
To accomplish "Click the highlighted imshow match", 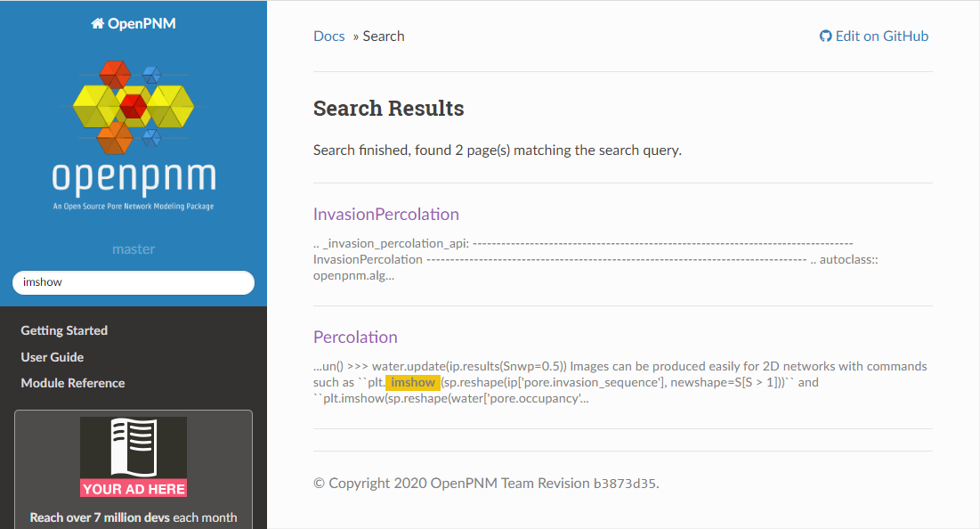I will click(x=413, y=382).
